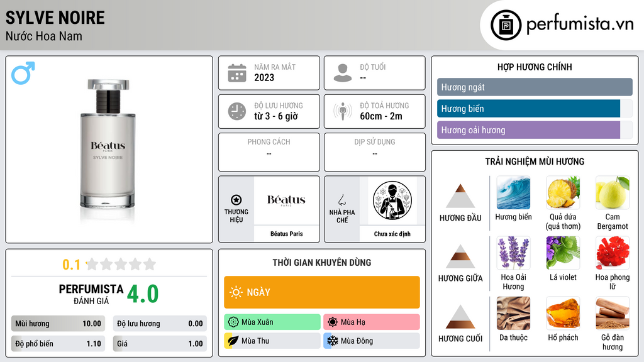Image resolution: width=644 pixels, height=362 pixels.
Task: Click the perfumista.vn site name
Action: (x=580, y=24)
